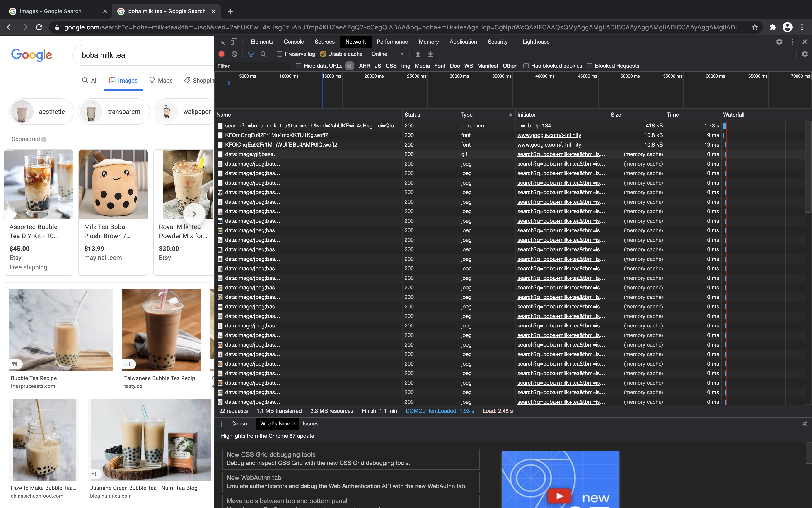Click the next arrow on shopping carousel
This screenshot has height=508, width=812.
[194, 214]
